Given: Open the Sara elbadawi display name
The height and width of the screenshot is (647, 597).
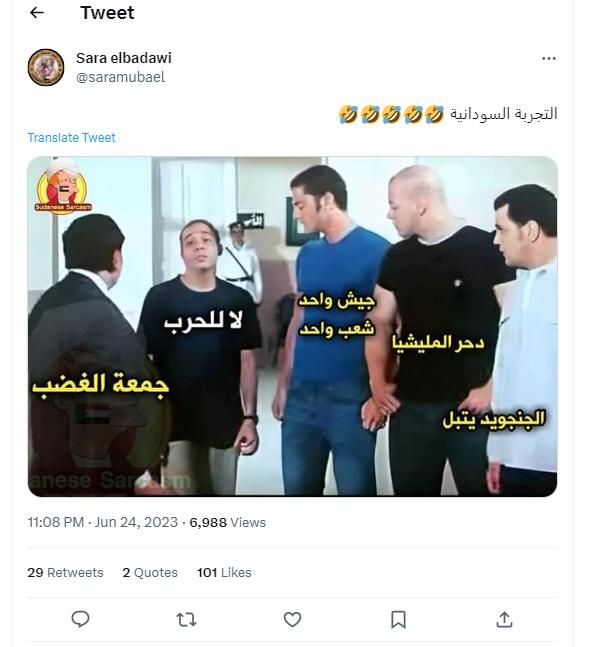Looking at the screenshot, I should 124,58.
